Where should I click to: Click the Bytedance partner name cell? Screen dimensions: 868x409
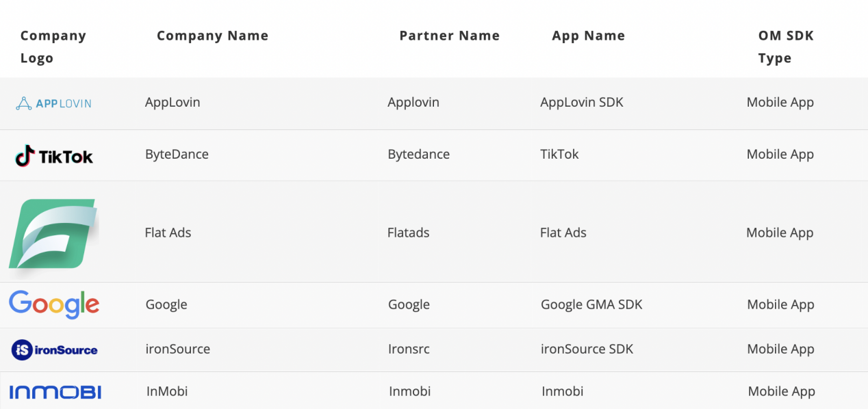(x=418, y=154)
